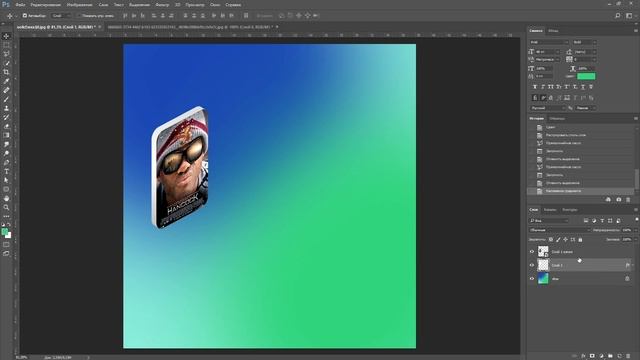Open the 'Редактирование' menu
Viewport: 640px width, 360px height.
pos(46,5)
